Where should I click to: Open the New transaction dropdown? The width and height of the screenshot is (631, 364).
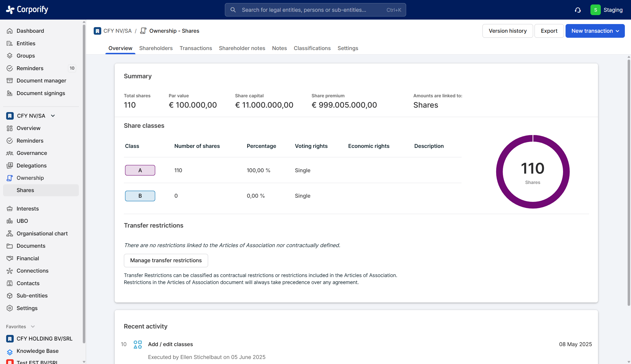[x=595, y=31]
